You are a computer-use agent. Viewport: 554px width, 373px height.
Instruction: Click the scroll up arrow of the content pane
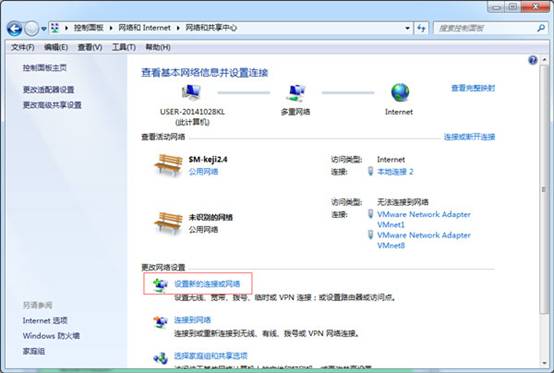click(x=544, y=60)
